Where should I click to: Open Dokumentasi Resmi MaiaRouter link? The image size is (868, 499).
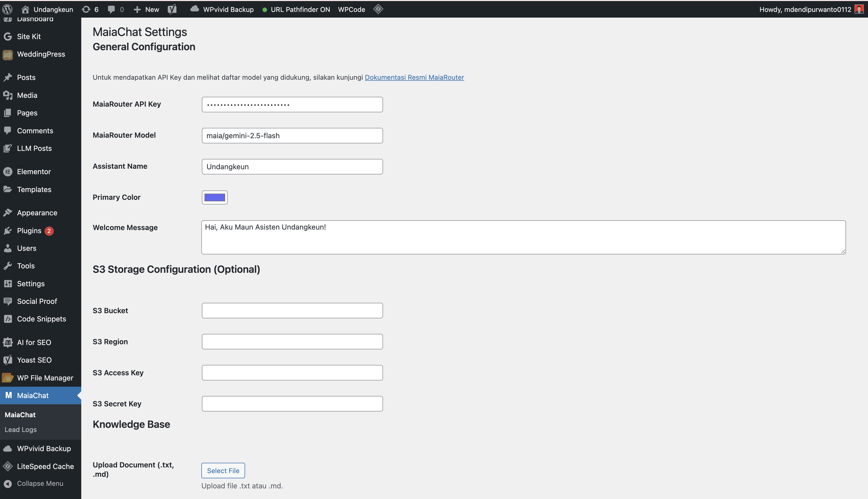tap(414, 77)
